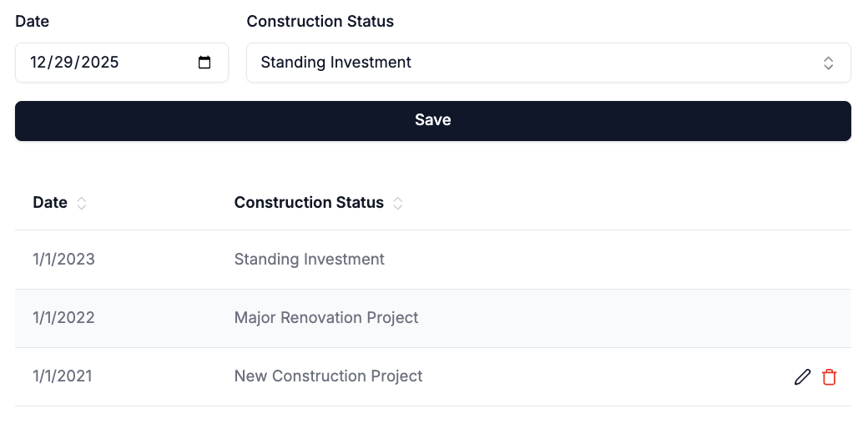Click the up-down chevron in the status select
868x424 pixels.
click(x=828, y=63)
